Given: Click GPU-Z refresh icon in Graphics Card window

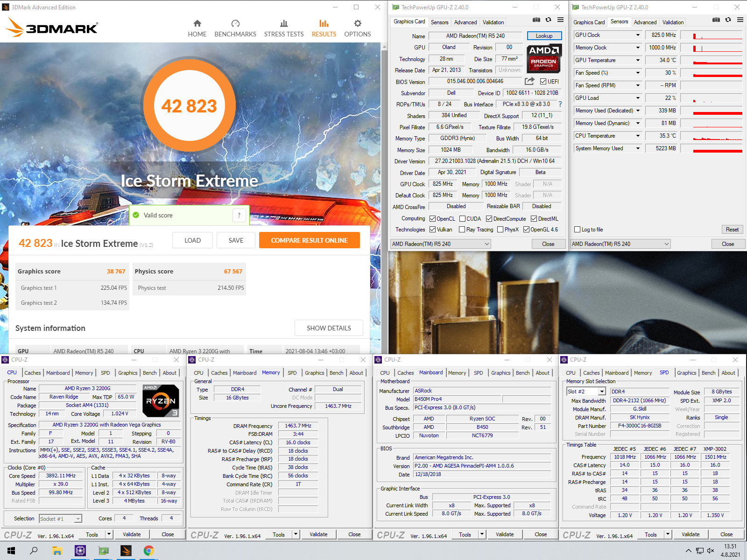Looking at the screenshot, I should [548, 20].
